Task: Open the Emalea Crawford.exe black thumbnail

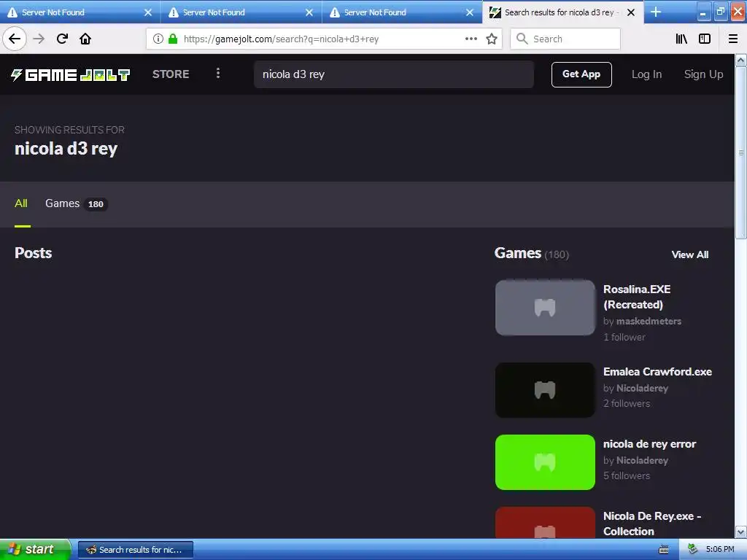Action: coord(545,390)
